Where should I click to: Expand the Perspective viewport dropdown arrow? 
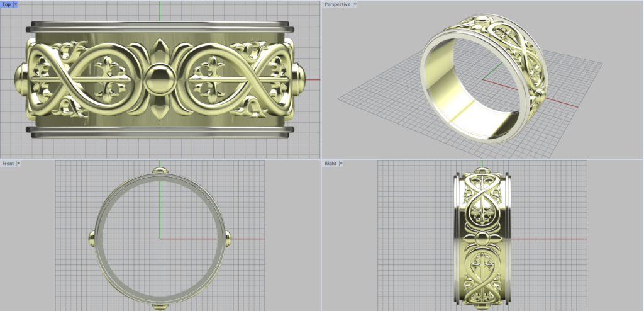click(x=355, y=4)
